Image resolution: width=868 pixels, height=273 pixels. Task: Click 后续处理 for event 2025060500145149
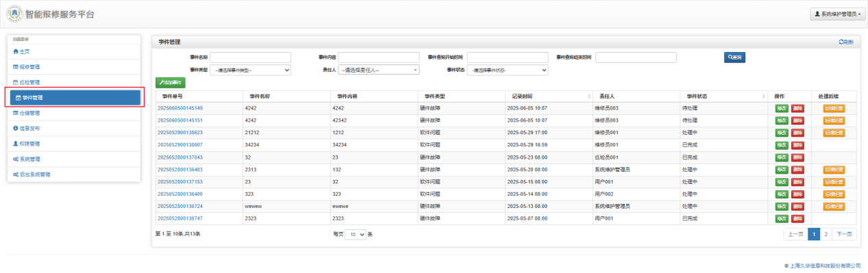(x=834, y=108)
